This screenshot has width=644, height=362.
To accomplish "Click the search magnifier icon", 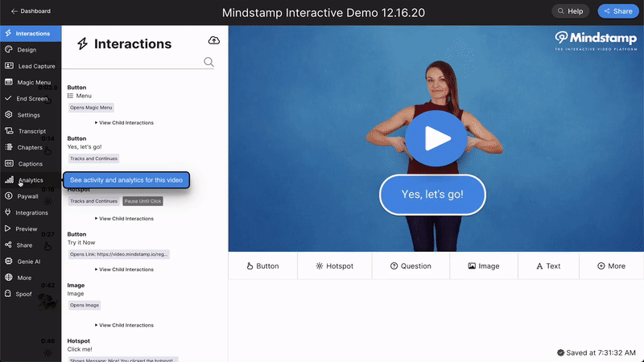I will pos(208,62).
